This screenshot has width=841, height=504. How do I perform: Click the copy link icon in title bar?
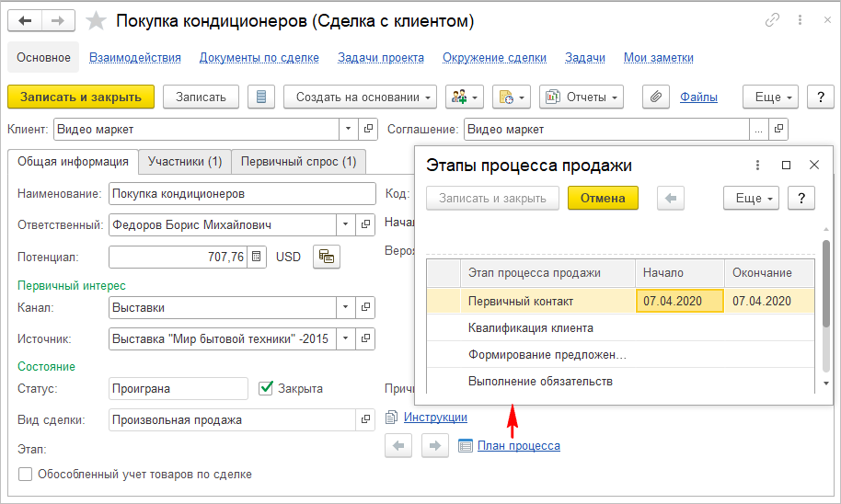773,20
